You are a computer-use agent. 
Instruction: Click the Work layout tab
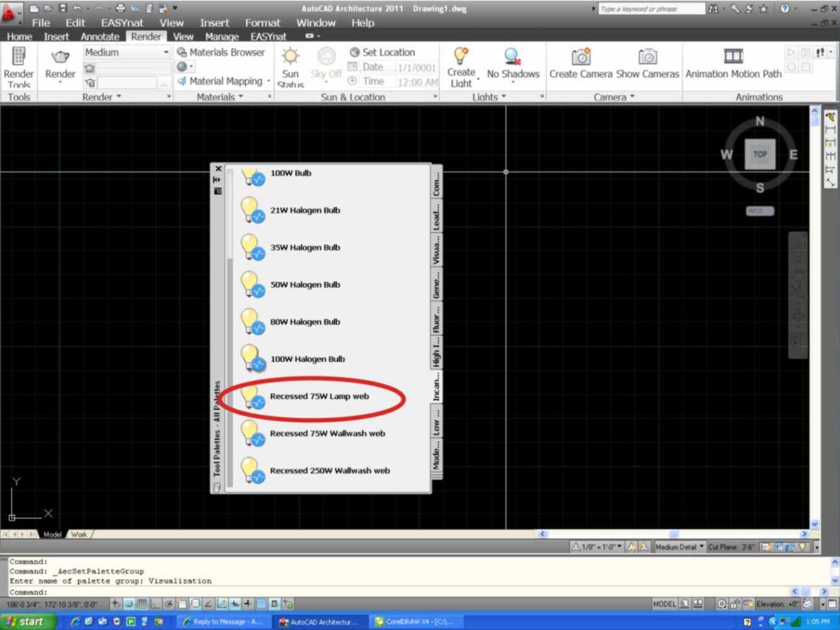tap(79, 534)
